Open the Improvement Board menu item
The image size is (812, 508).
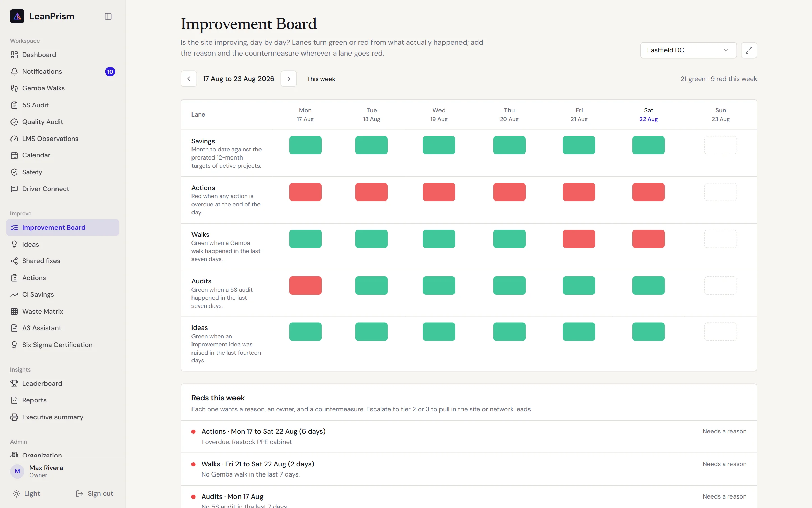pyautogui.click(x=63, y=228)
